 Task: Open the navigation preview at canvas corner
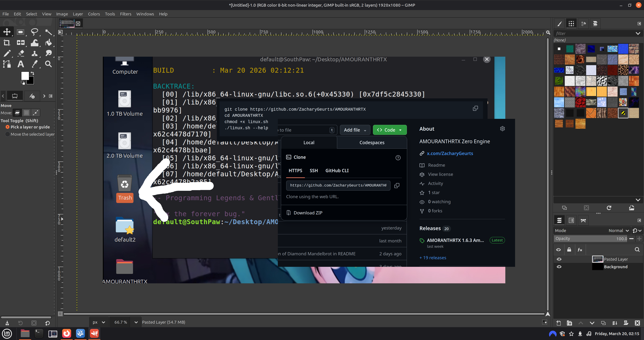click(x=548, y=314)
